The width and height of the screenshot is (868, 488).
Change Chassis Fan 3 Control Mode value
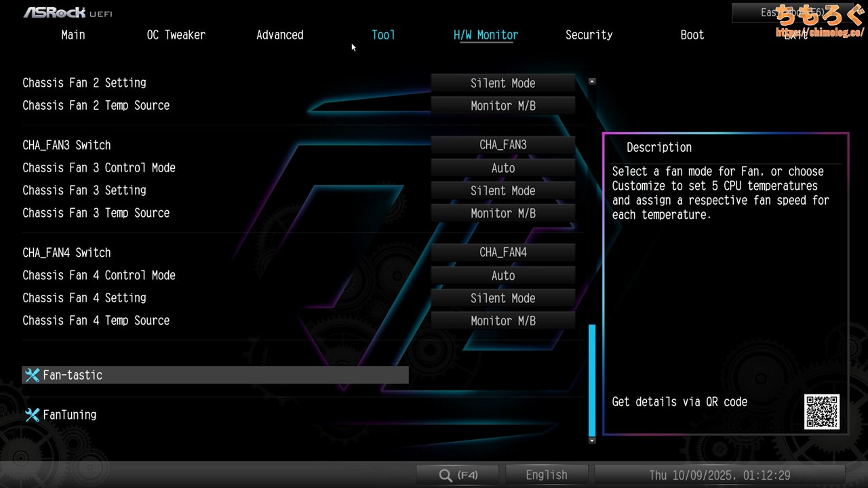(x=502, y=168)
